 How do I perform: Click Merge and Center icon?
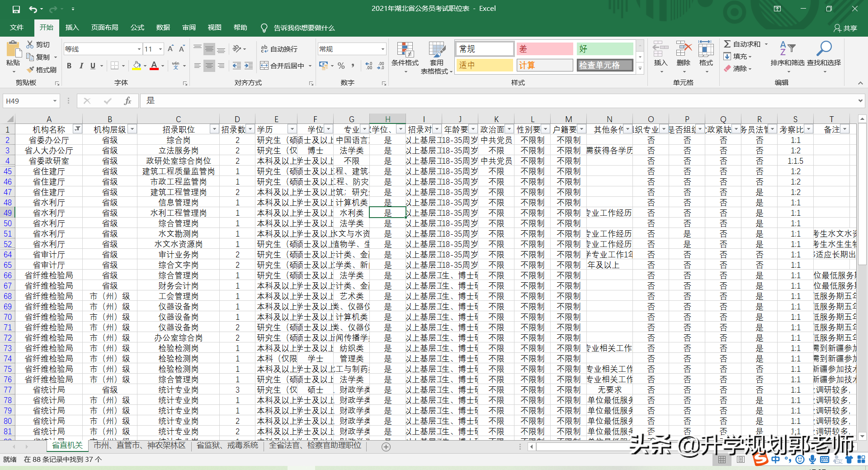point(264,66)
